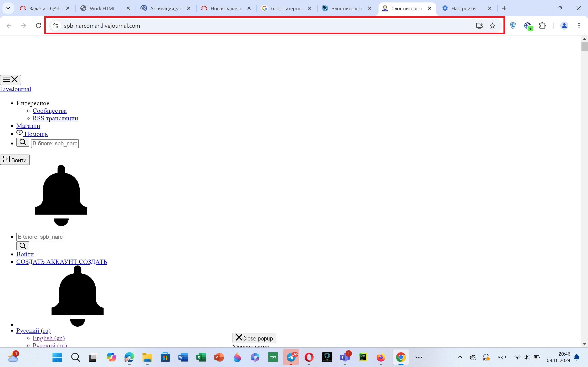This screenshot has width=588, height=367.
Task: Switch to the Настройки tab
Action: (x=463, y=9)
